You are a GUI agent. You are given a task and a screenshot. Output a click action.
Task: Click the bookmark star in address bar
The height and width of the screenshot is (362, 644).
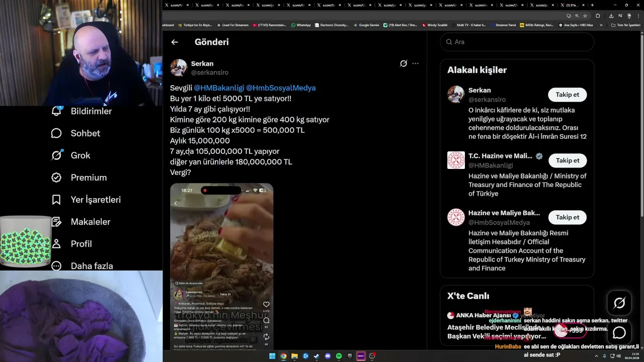click(585, 16)
